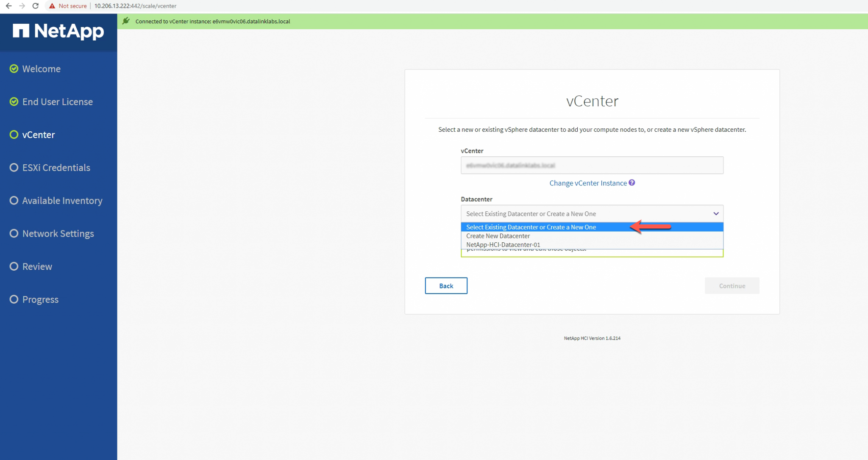Viewport: 868px width, 460px height.
Task: Open the help icon beside Change vCenter Instance
Action: (x=632, y=183)
